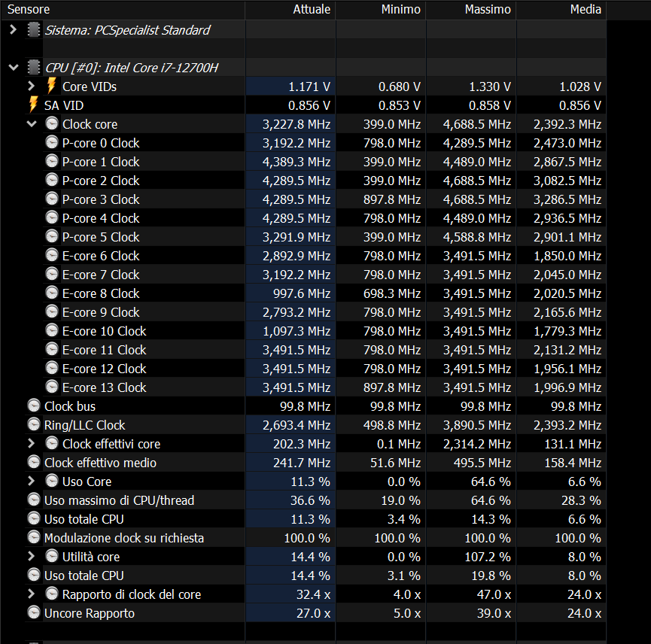
Task: Select the Uncore Rapporto label
Action: point(90,613)
